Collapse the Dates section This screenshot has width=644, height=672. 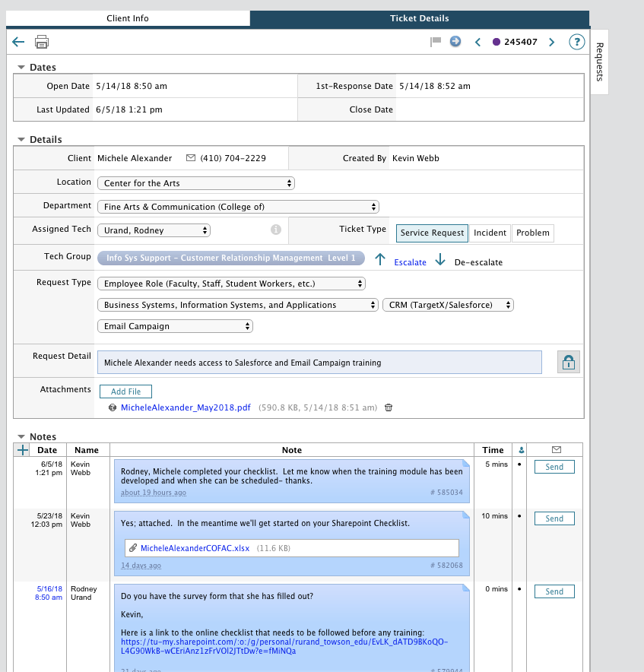click(21, 68)
